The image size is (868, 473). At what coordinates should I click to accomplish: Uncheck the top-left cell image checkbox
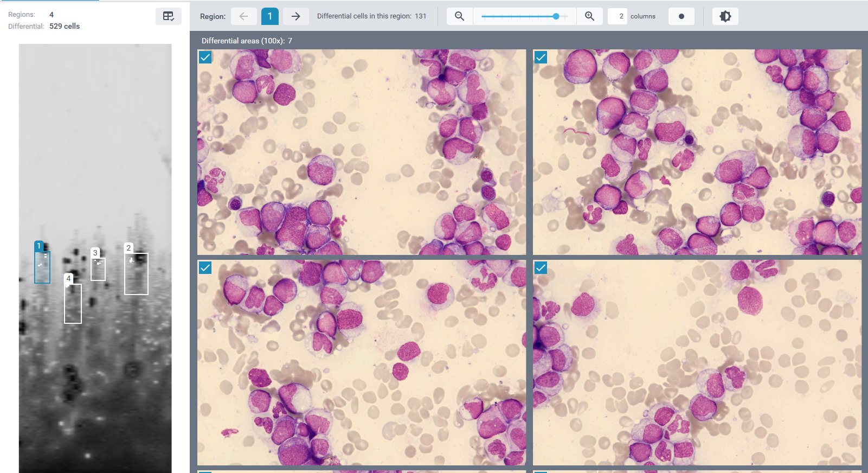click(205, 57)
